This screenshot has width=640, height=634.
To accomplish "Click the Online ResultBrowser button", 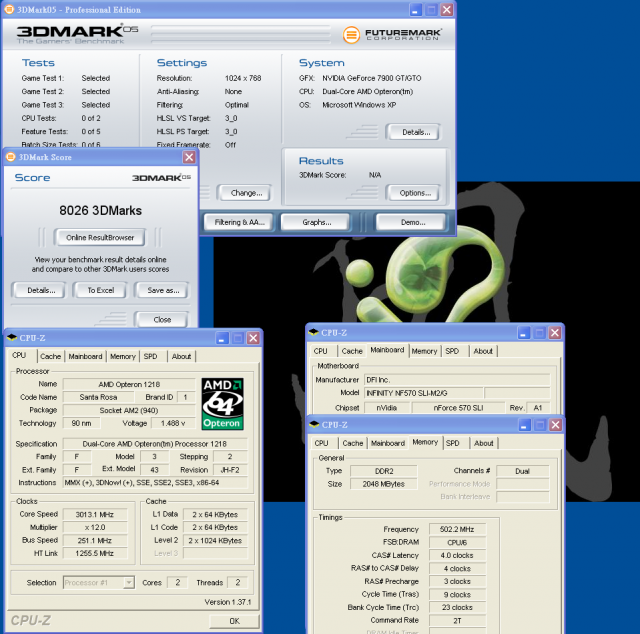I will point(100,238).
